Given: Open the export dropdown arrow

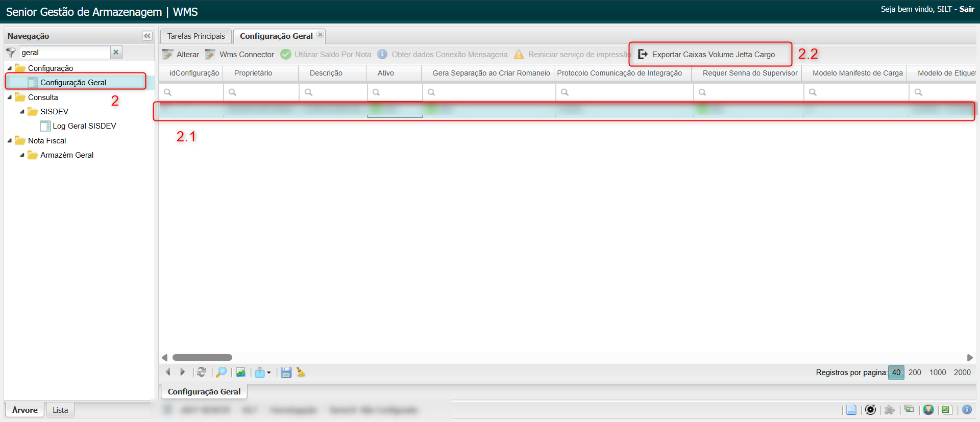Looking at the screenshot, I should [x=269, y=373].
